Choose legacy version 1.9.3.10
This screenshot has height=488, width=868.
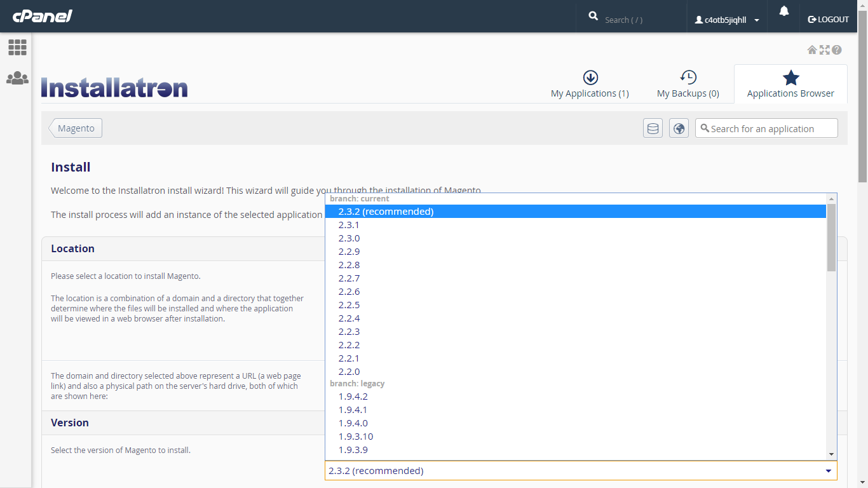[576, 437]
